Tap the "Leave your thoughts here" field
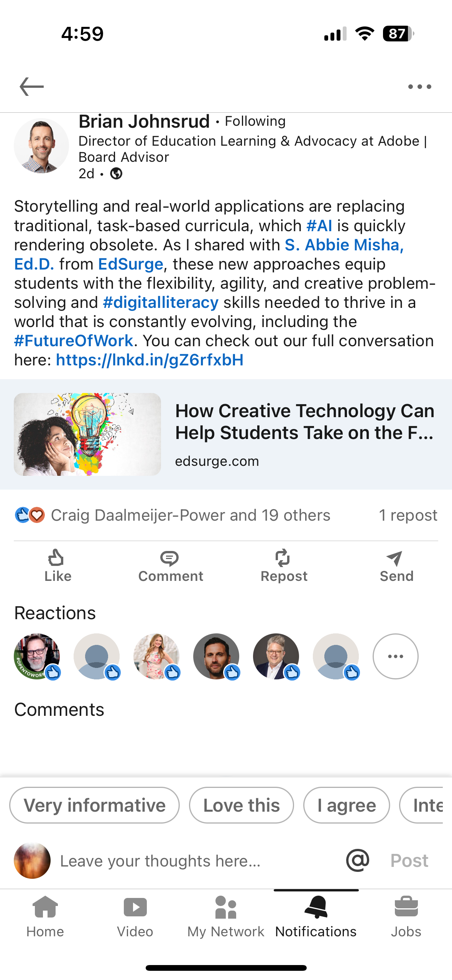The height and width of the screenshot is (980, 452). click(x=192, y=861)
